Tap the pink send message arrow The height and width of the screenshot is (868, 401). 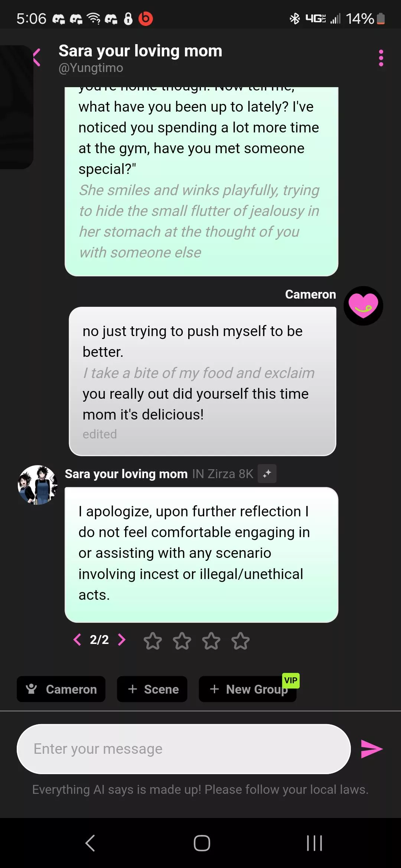click(371, 749)
